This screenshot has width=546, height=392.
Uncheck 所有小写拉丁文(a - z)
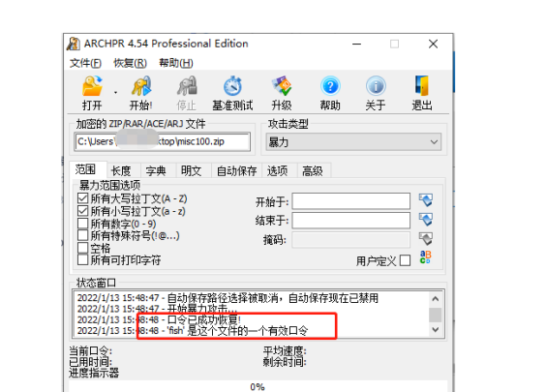(82, 211)
